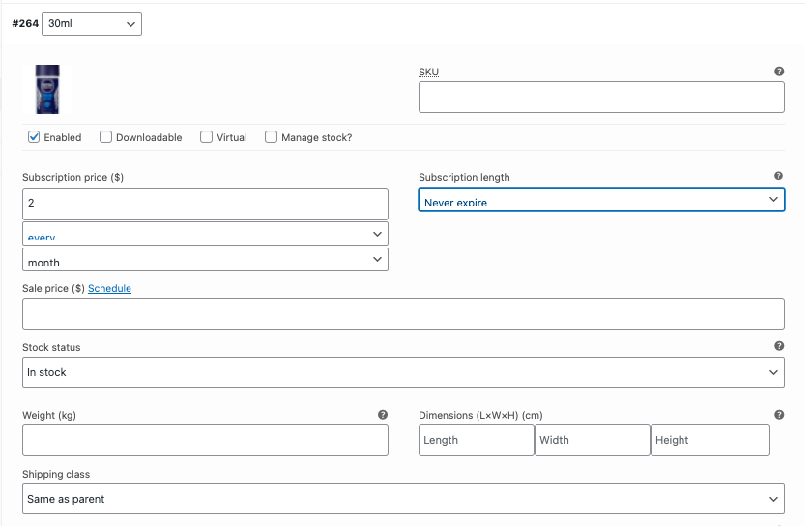Image resolution: width=812 pixels, height=526 pixels.
Task: Click the variation product image thumbnail
Action: tap(47, 89)
